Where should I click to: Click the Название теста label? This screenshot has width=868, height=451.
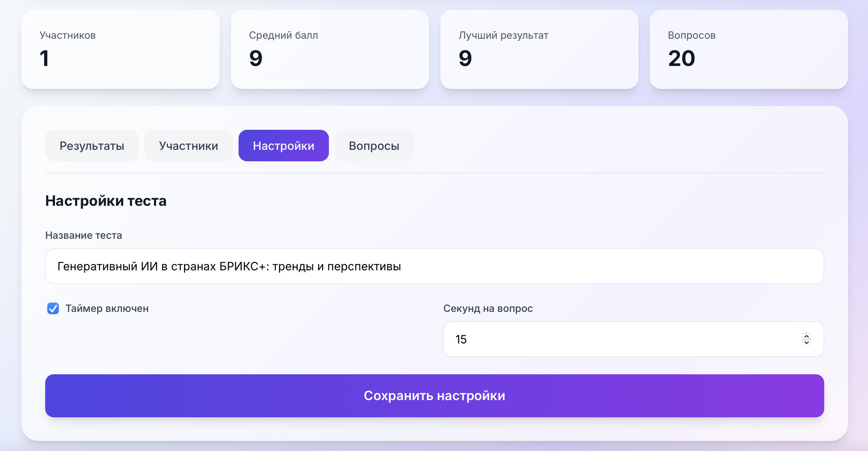coord(84,236)
